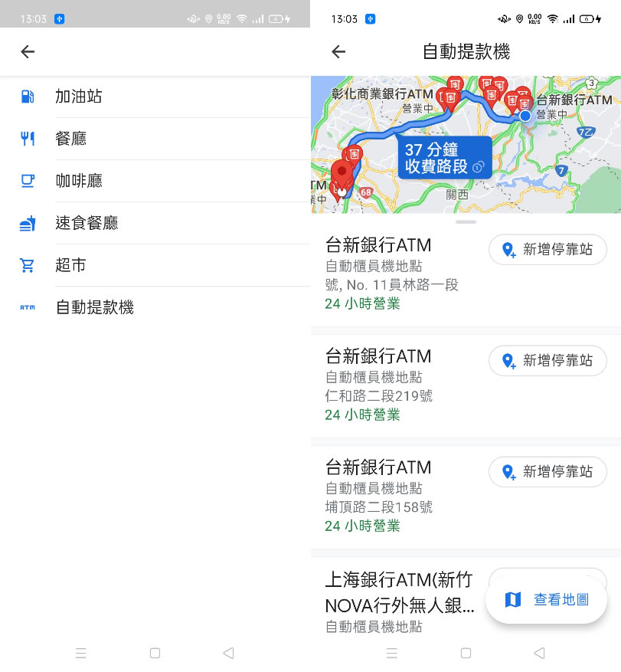Tap the right screen's Android home square button
Image resolution: width=621 pixels, height=672 pixels.
[466, 653]
